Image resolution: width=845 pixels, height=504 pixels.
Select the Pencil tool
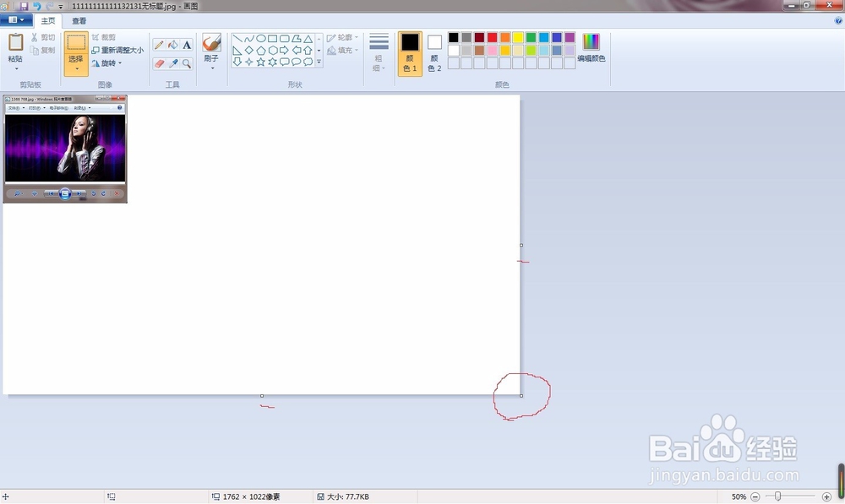[159, 46]
